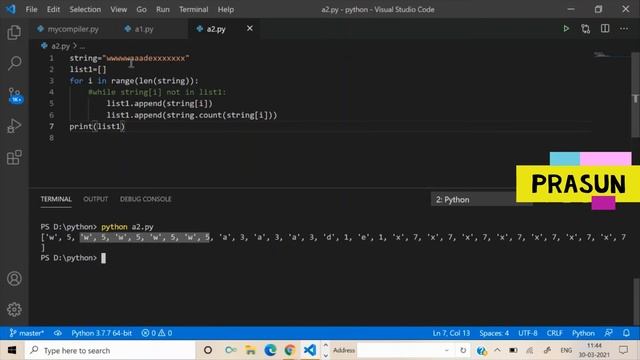
Task: Open the Run menu
Action: [162, 9]
